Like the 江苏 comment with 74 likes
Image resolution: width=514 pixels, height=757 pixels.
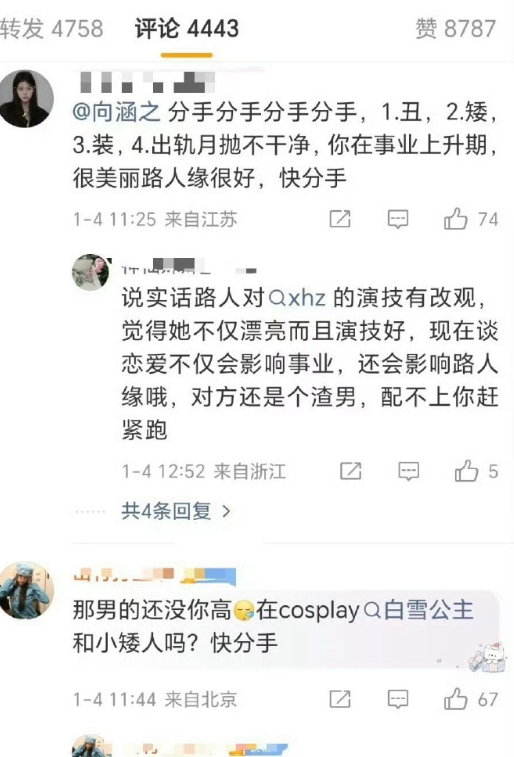click(x=456, y=219)
